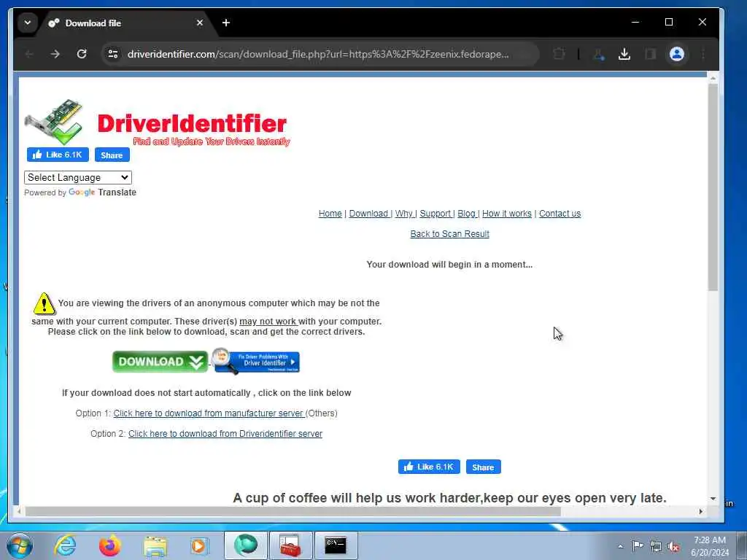Click the address bar URL
747x560 pixels.
(318, 54)
